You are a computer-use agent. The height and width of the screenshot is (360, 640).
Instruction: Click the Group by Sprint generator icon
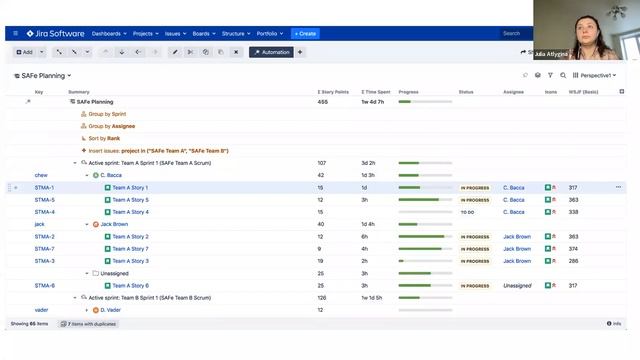(84, 114)
